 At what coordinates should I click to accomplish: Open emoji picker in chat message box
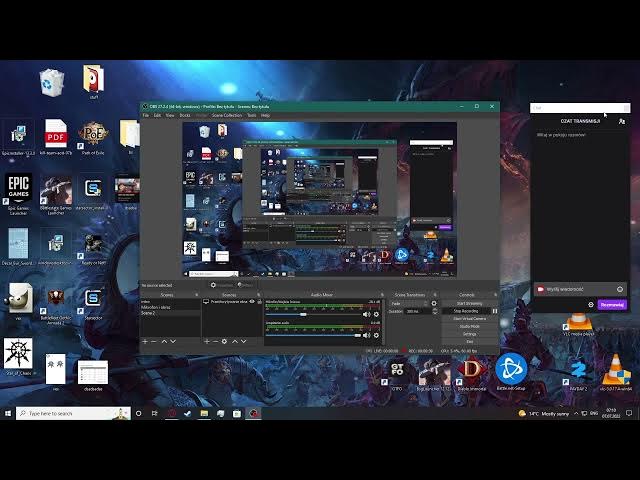(620, 289)
